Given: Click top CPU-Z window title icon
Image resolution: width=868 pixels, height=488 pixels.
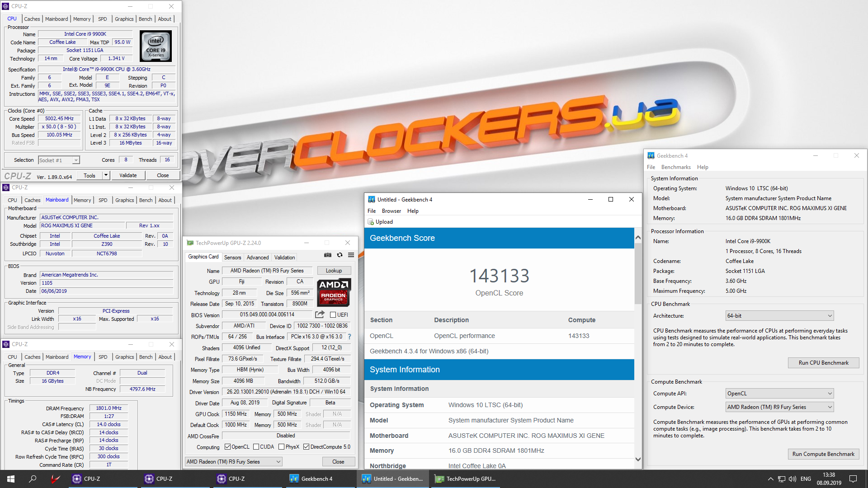Looking at the screenshot, I should click(x=6, y=6).
